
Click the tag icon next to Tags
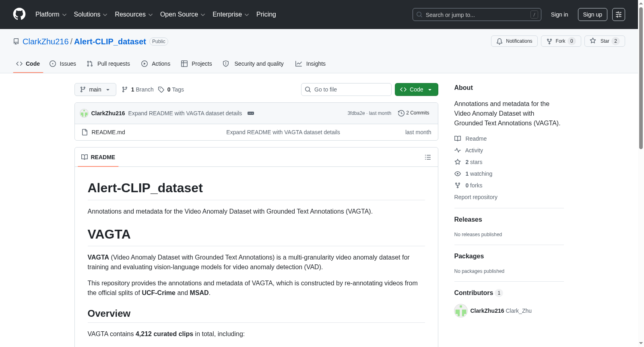click(161, 89)
